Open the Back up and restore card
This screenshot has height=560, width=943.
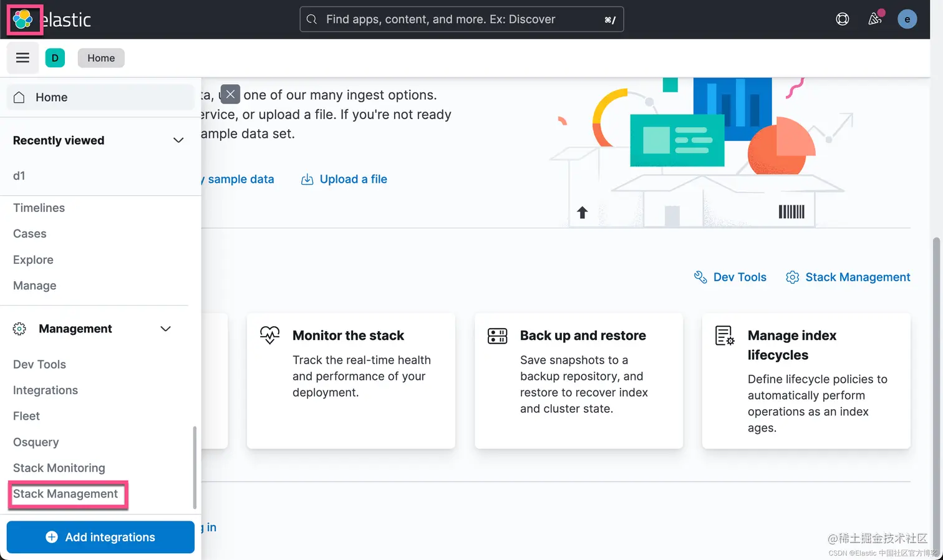pyautogui.click(x=579, y=381)
